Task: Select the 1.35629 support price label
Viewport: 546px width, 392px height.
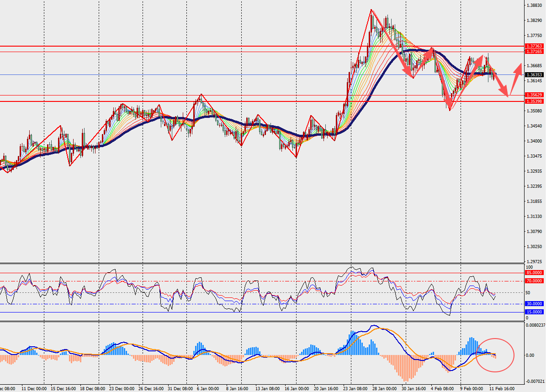Action: click(x=534, y=95)
